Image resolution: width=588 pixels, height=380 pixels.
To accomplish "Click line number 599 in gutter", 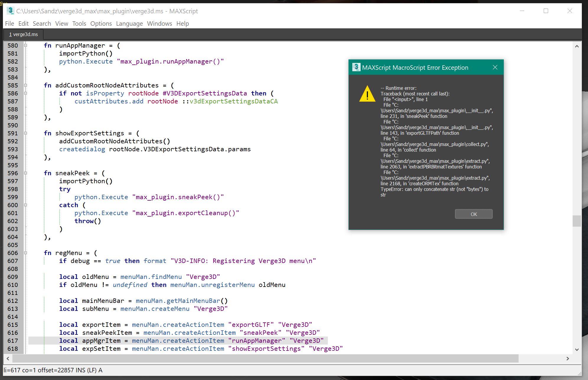I will [13, 197].
